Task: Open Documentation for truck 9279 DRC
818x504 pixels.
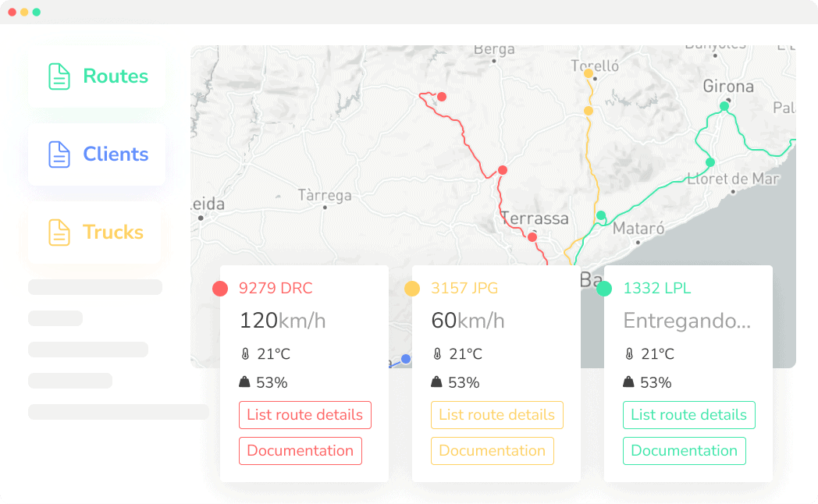Action: tap(300, 451)
